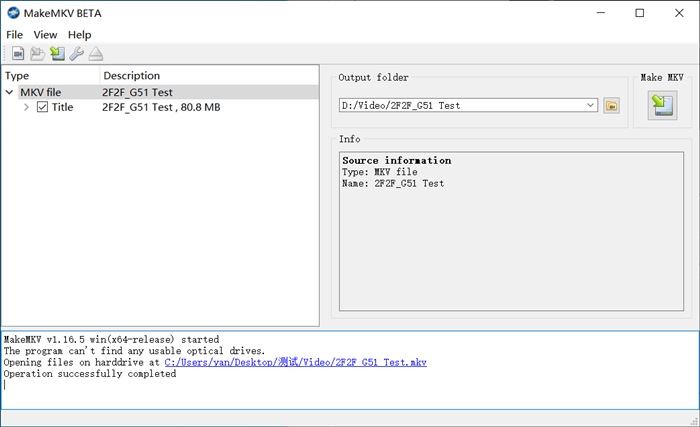Click the Open disc toolbar icon
Image resolution: width=700 pixels, height=427 pixels.
click(x=38, y=54)
